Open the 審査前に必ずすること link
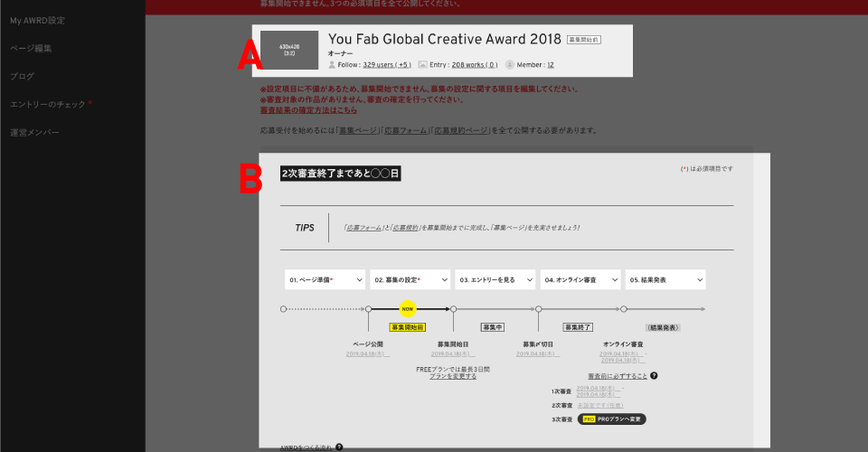This screenshot has height=452, width=868. (618, 376)
